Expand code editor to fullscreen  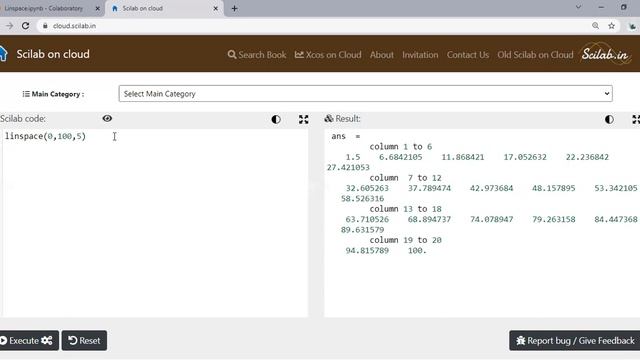click(303, 119)
